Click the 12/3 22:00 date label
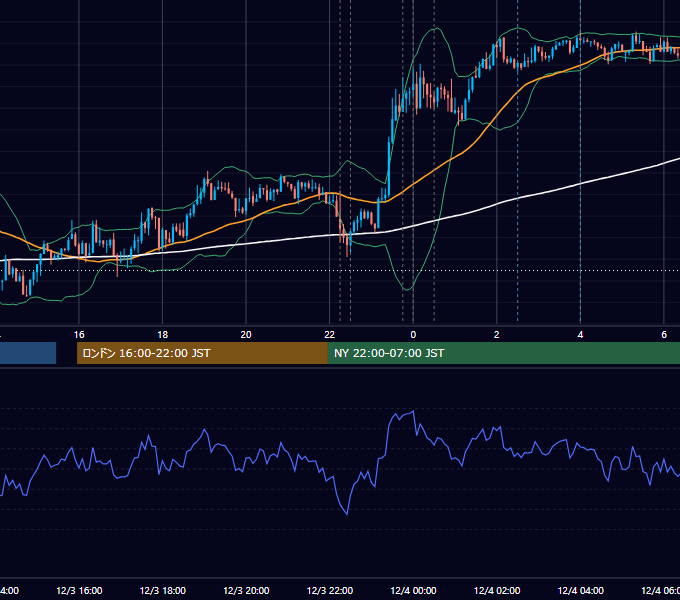The image size is (680, 600). (x=330, y=591)
